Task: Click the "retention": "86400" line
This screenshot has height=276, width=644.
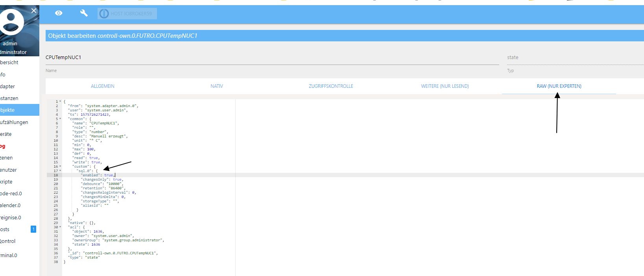Action: click(103, 188)
